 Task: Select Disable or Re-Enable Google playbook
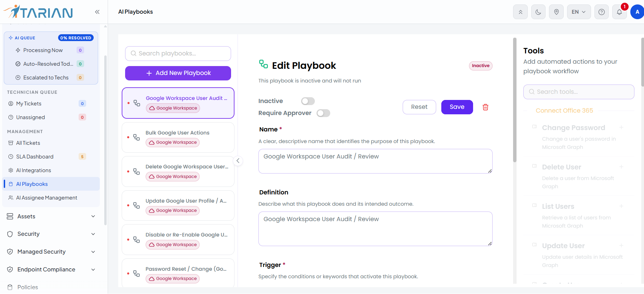[x=178, y=240]
